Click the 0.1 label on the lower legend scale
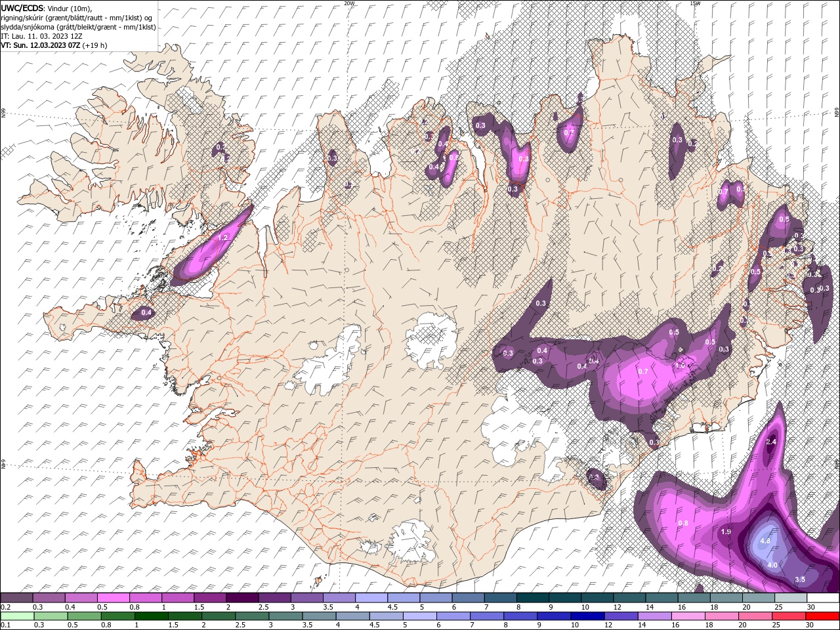Image resolution: width=840 pixels, height=630 pixels. [x=5, y=625]
